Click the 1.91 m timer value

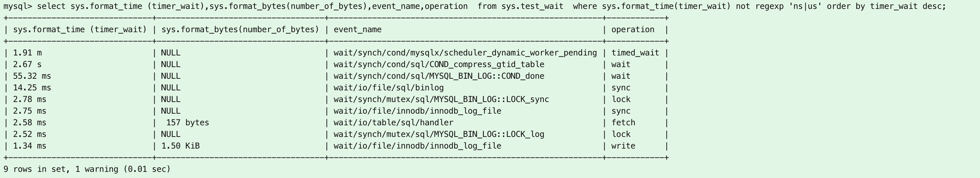click(27, 53)
